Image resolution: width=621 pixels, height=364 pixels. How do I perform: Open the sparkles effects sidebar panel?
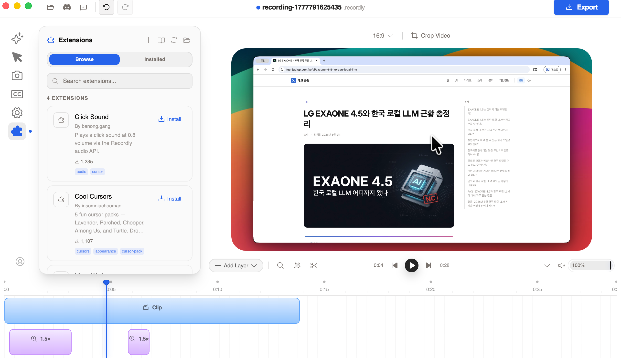pos(17,38)
